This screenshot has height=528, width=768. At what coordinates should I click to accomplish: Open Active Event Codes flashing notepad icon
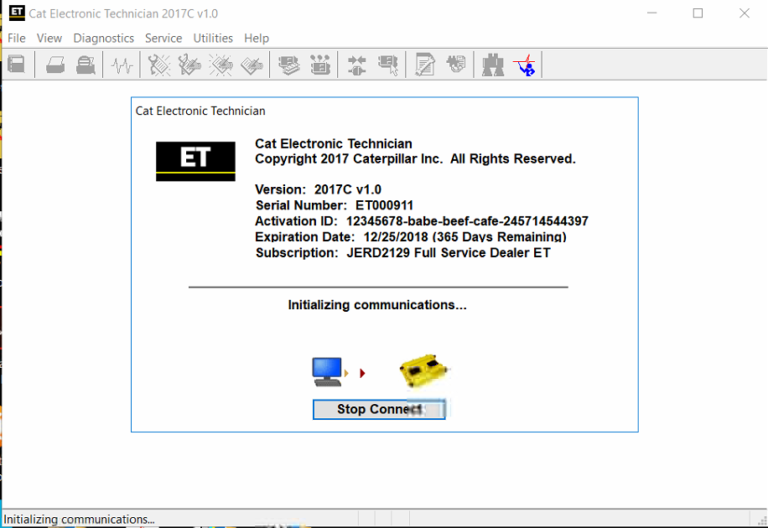point(221,65)
